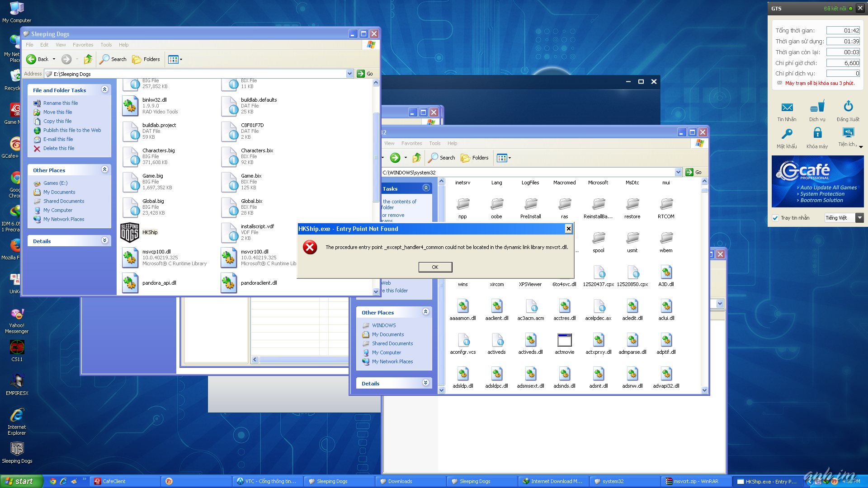
Task: Close the Entry Point Not Found dialog
Action: 569,229
